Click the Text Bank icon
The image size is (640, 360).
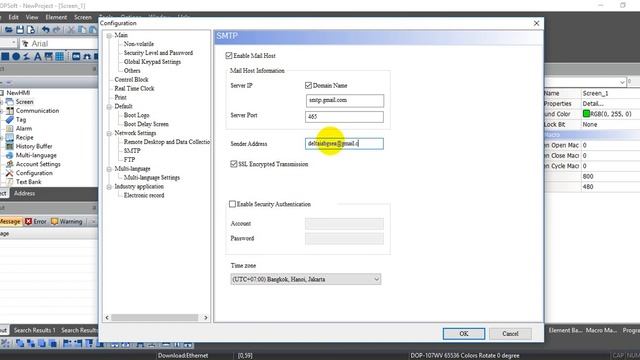coord(9,182)
